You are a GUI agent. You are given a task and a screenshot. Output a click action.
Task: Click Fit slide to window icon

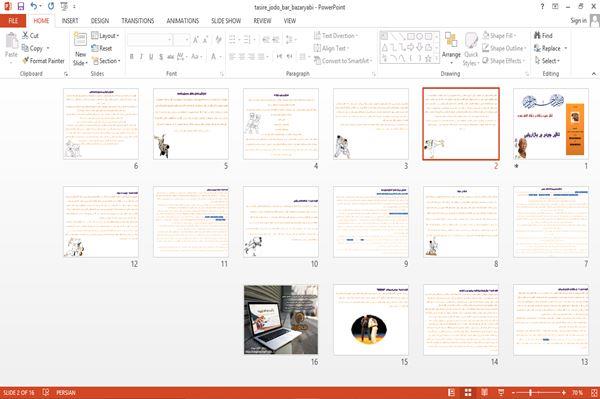coord(594,392)
